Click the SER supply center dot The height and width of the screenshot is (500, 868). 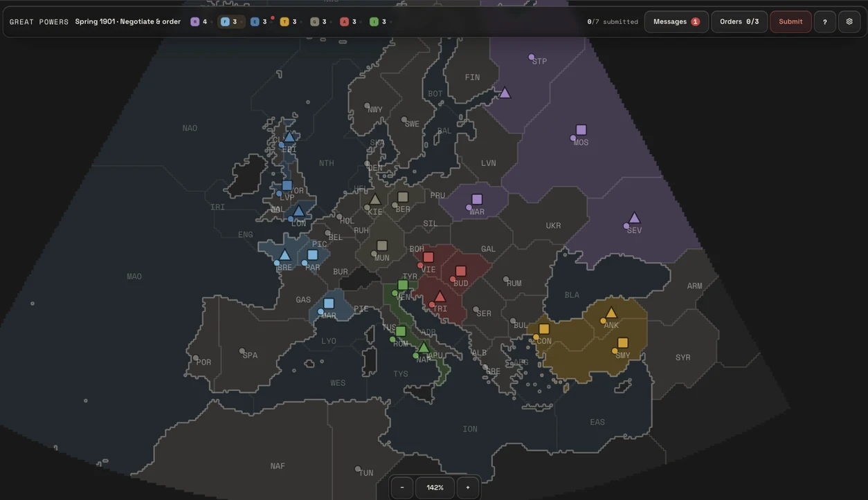pyautogui.click(x=476, y=310)
